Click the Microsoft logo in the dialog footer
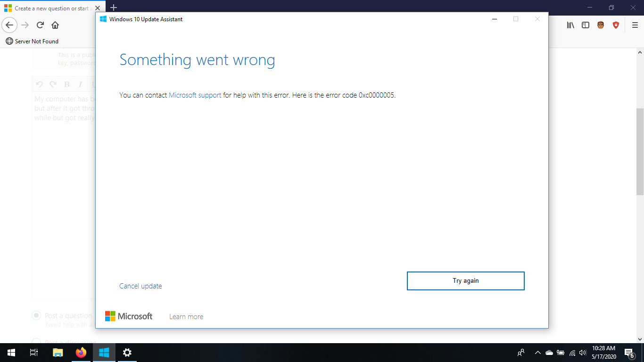644x362 pixels. tap(129, 316)
